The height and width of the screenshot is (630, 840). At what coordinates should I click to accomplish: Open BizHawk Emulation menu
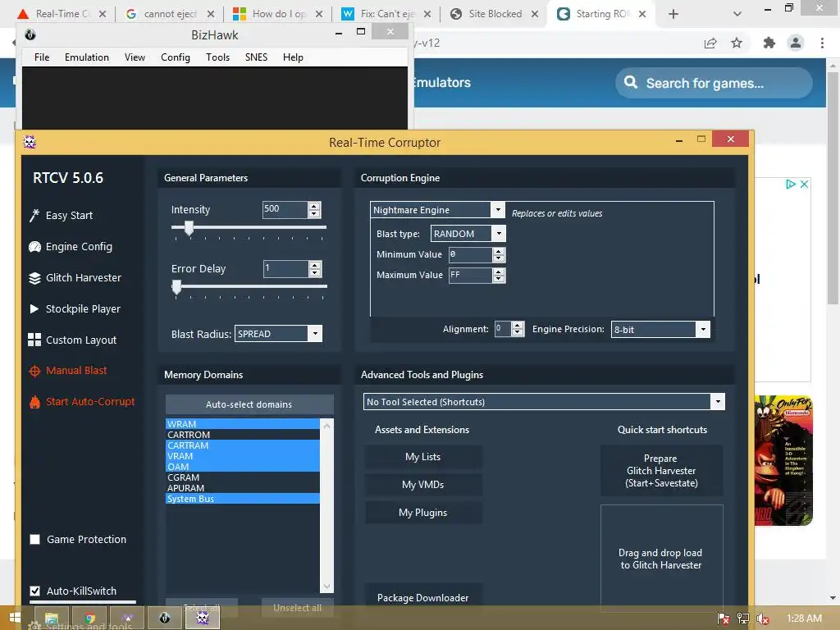(x=87, y=57)
